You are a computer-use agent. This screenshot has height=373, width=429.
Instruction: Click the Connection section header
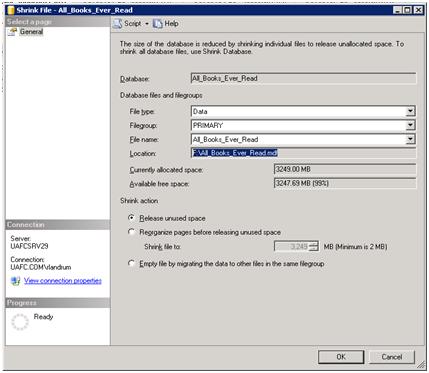(x=57, y=225)
